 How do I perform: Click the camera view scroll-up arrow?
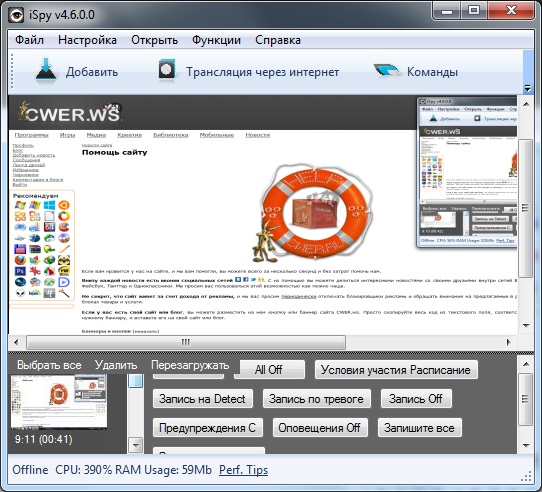coord(526,104)
